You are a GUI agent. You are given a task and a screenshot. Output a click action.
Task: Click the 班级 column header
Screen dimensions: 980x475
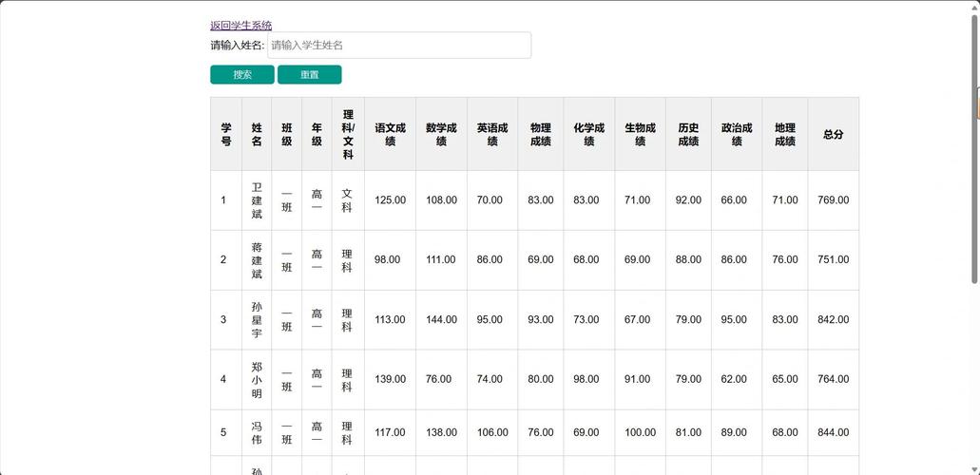pyautogui.click(x=287, y=134)
